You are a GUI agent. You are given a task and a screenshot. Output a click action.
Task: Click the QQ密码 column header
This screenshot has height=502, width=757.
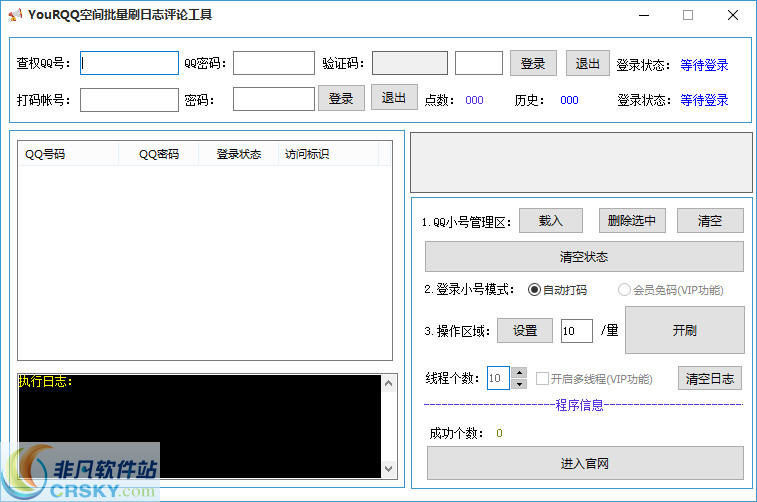158,154
